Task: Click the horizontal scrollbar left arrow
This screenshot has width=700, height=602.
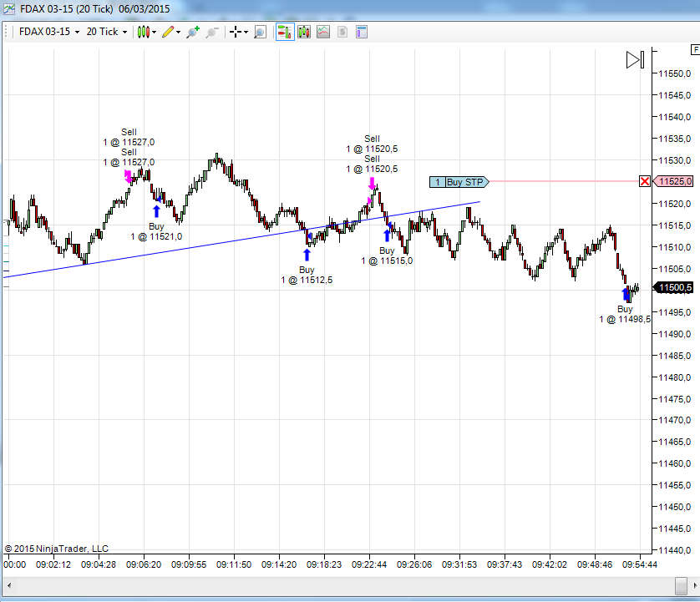Action: pos(9,585)
